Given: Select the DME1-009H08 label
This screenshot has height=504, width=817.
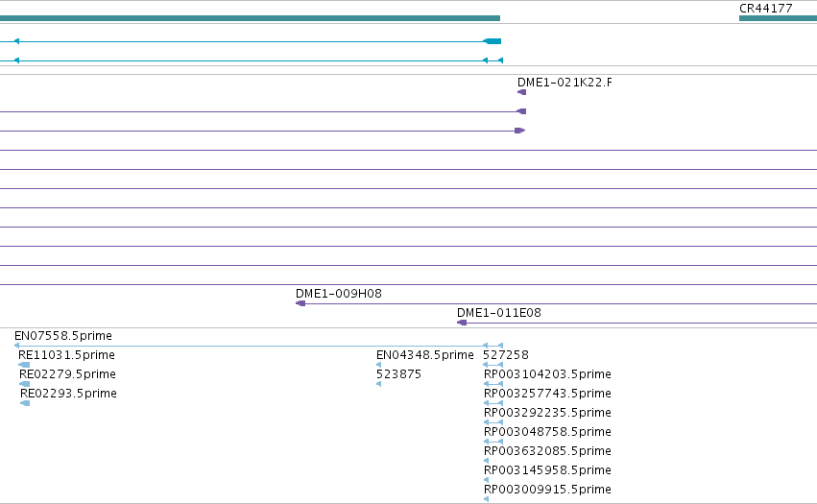Looking at the screenshot, I should [339, 294].
